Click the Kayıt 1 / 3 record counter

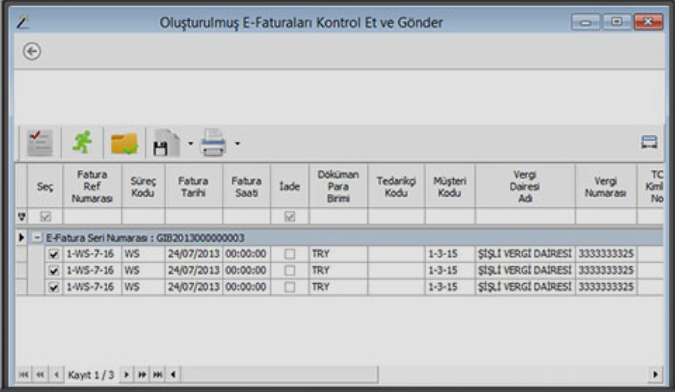91,375
